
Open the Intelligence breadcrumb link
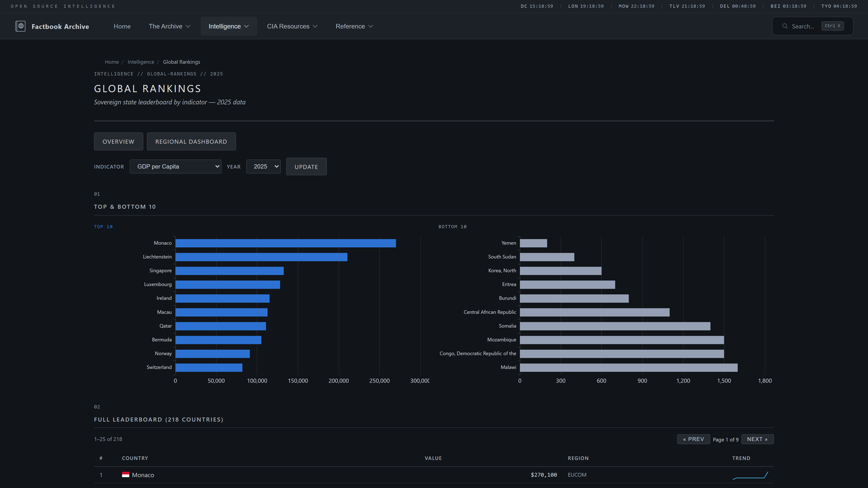[141, 62]
